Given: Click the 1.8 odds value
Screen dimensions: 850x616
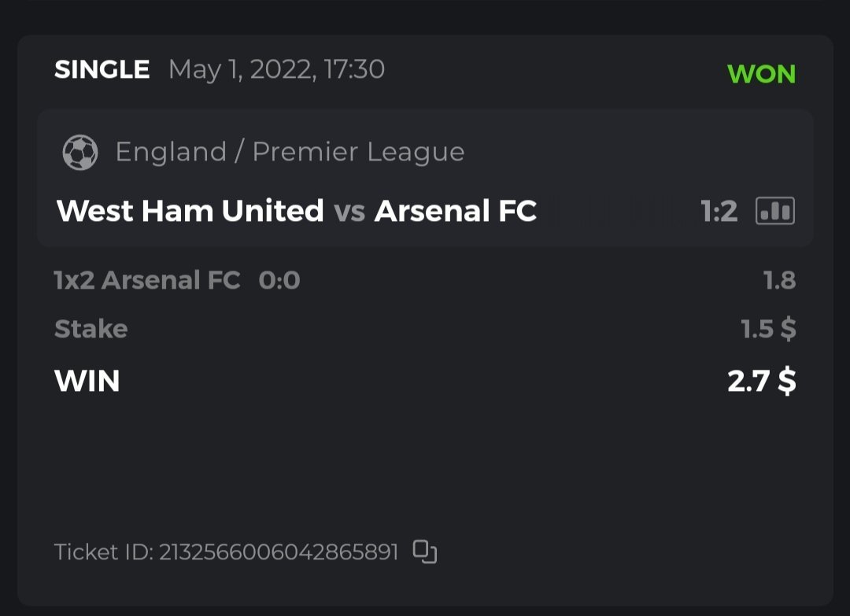Looking at the screenshot, I should (779, 280).
